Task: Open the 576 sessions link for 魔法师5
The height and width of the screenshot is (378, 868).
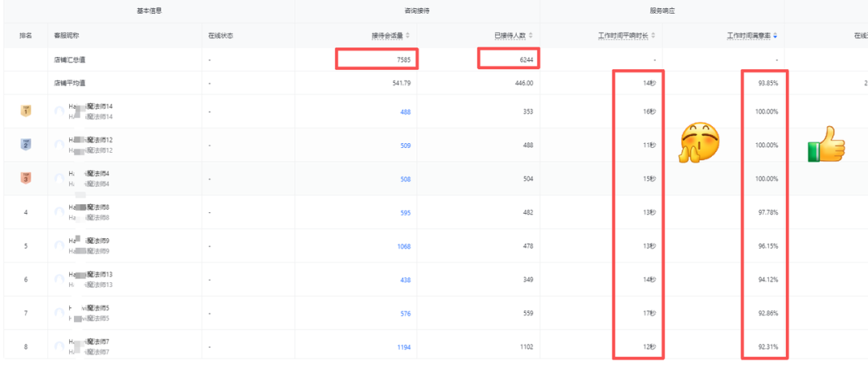Action: pos(405,314)
